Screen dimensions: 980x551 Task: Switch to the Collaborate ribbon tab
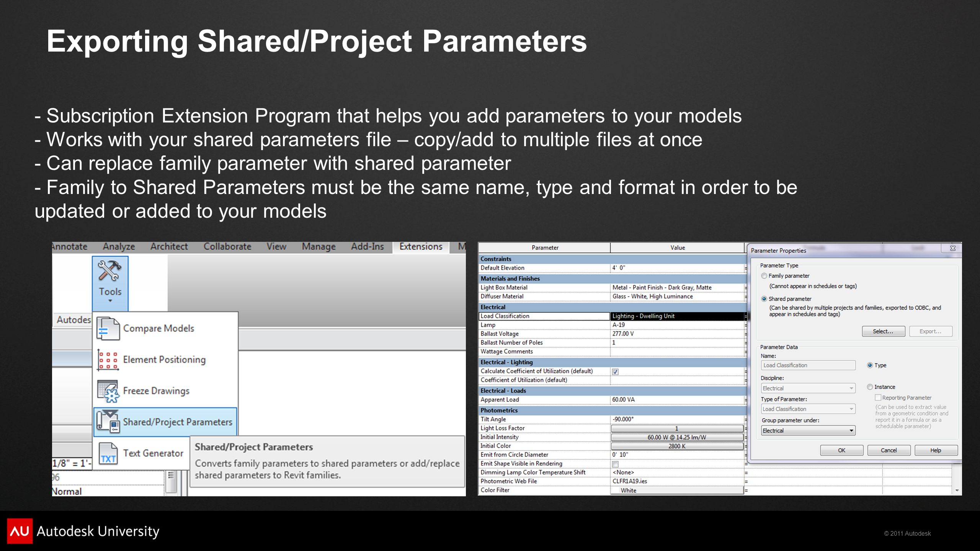pos(227,247)
